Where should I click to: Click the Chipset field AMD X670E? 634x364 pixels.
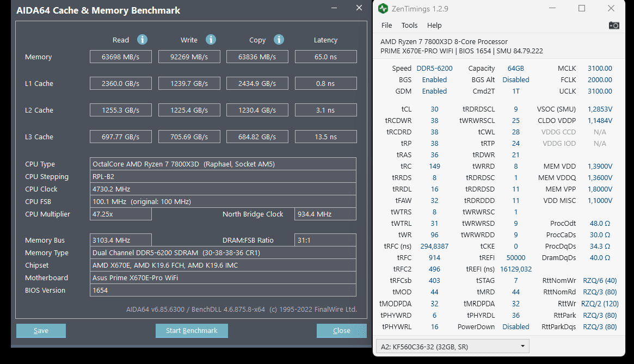(x=223, y=265)
